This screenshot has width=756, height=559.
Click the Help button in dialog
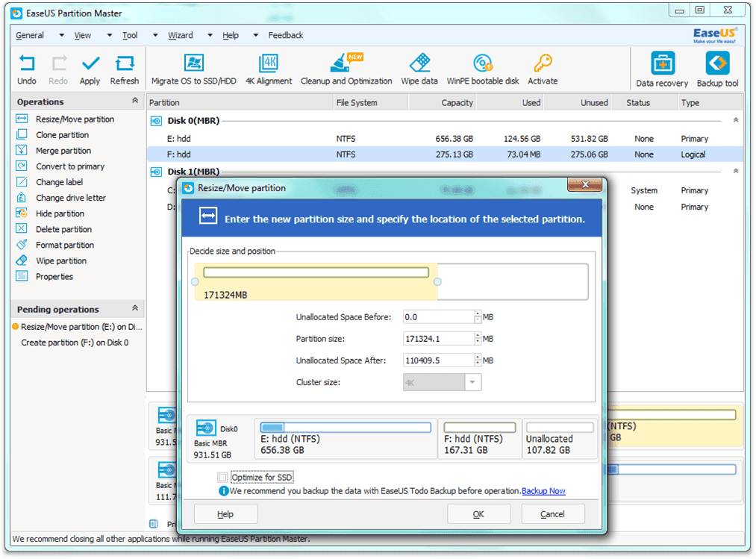point(225,514)
